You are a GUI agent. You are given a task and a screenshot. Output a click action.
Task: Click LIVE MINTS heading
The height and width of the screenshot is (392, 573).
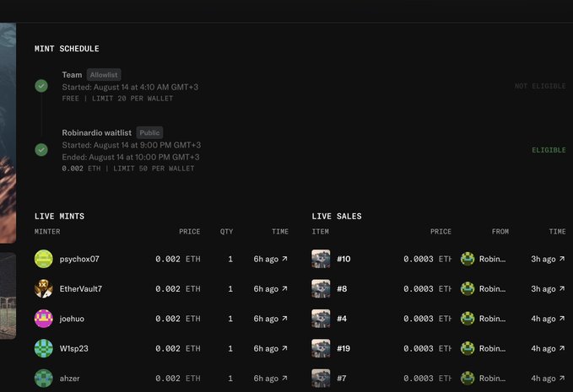pos(59,216)
